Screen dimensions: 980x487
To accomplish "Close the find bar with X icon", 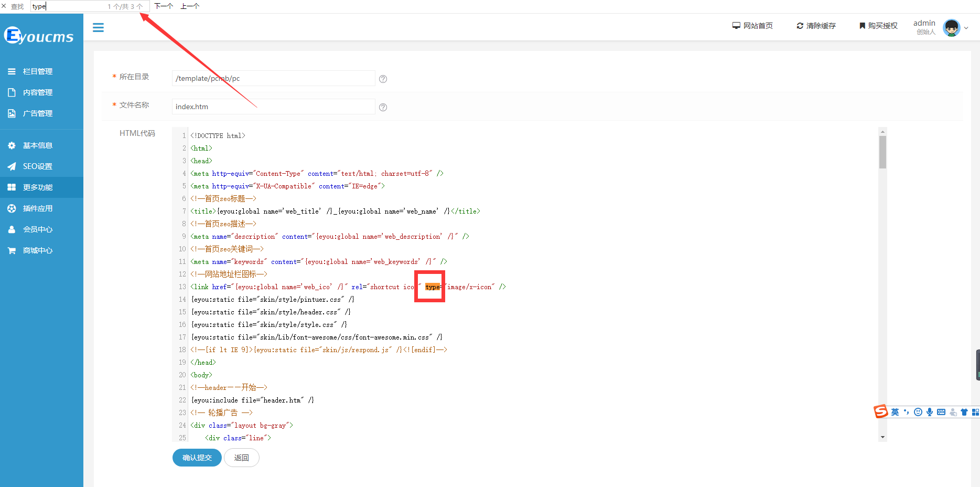I will point(4,6).
